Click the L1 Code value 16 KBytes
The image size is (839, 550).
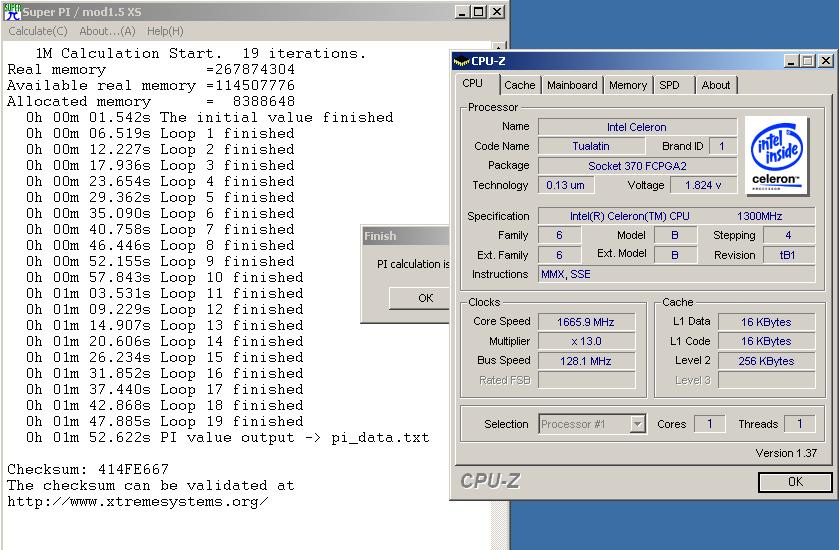[x=766, y=341]
